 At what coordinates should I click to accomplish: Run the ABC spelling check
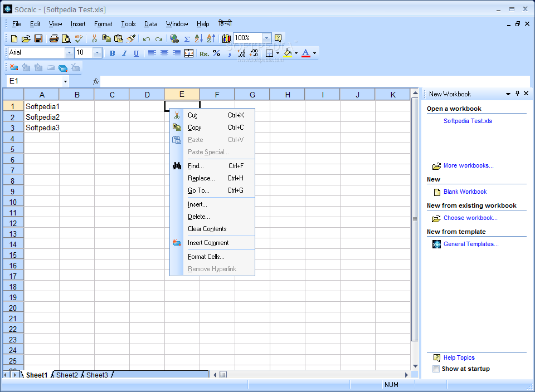[79, 38]
